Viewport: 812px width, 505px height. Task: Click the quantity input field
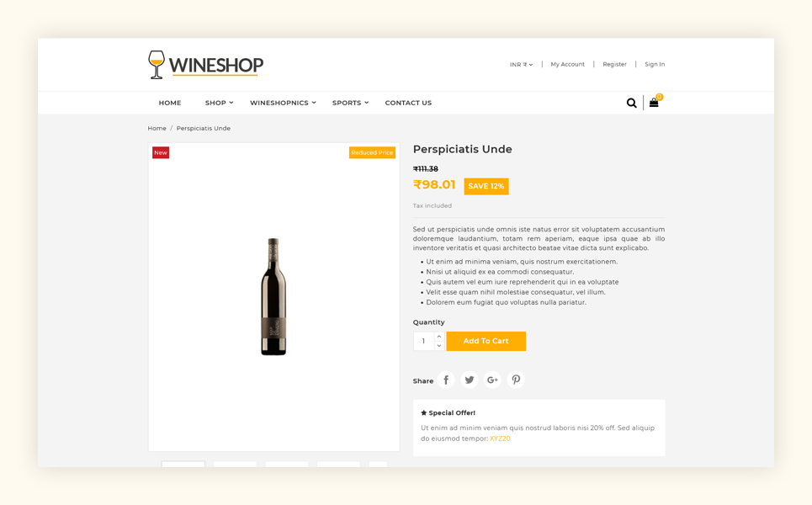pyautogui.click(x=424, y=342)
